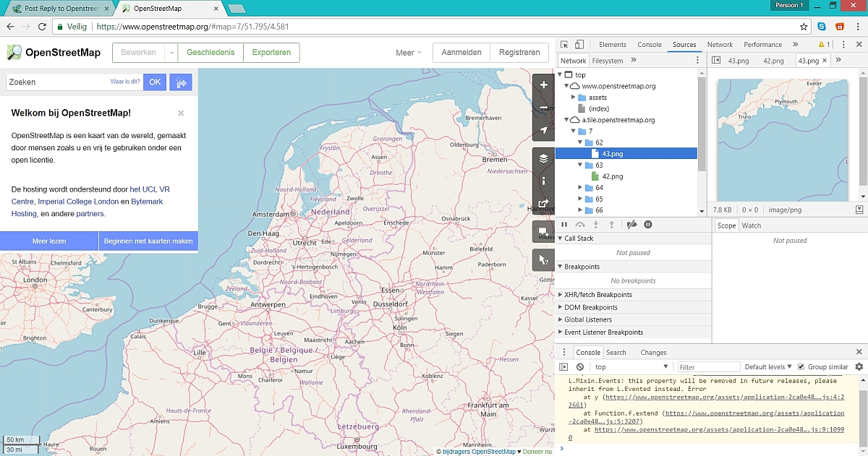Open the Bewerken dropdown arrow
Image resolution: width=868 pixels, height=456 pixels.
(171, 52)
